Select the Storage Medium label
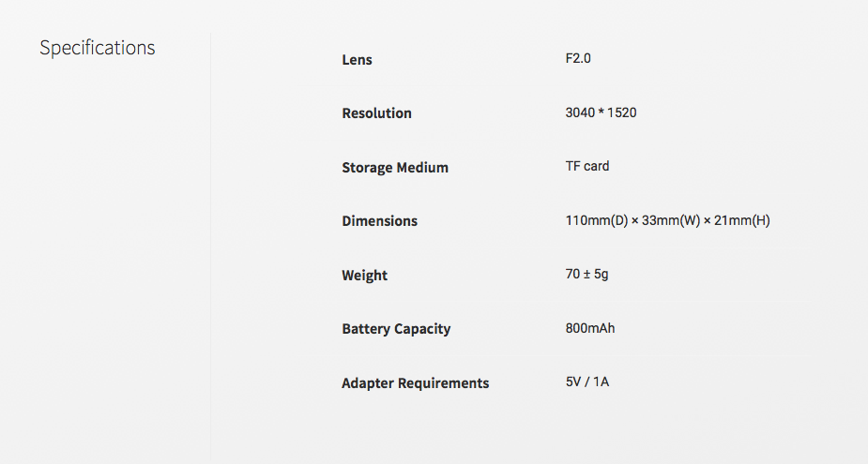Viewport: 868px width, 464px height. pyautogui.click(x=395, y=168)
